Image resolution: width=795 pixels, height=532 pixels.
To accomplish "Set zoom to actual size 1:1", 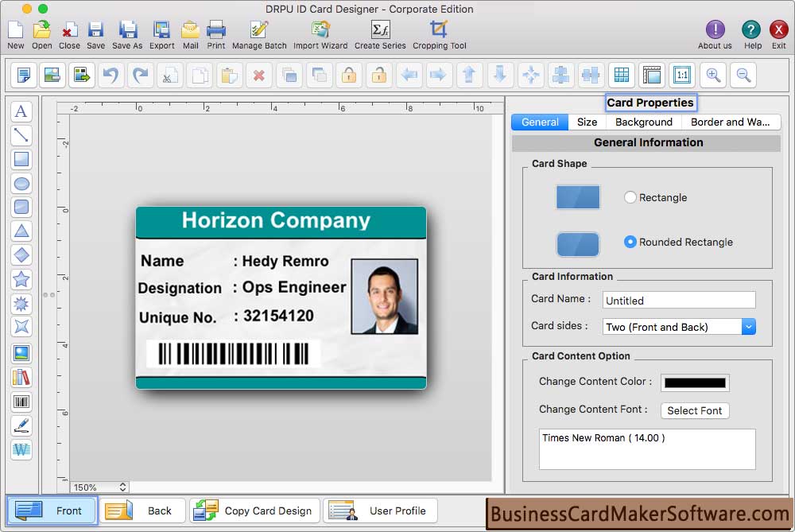I will tap(682, 75).
